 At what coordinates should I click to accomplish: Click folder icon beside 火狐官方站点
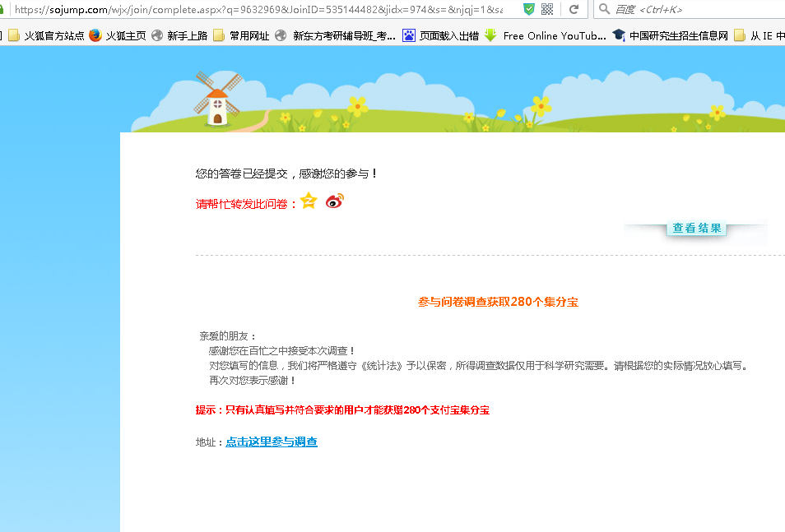tap(14, 35)
